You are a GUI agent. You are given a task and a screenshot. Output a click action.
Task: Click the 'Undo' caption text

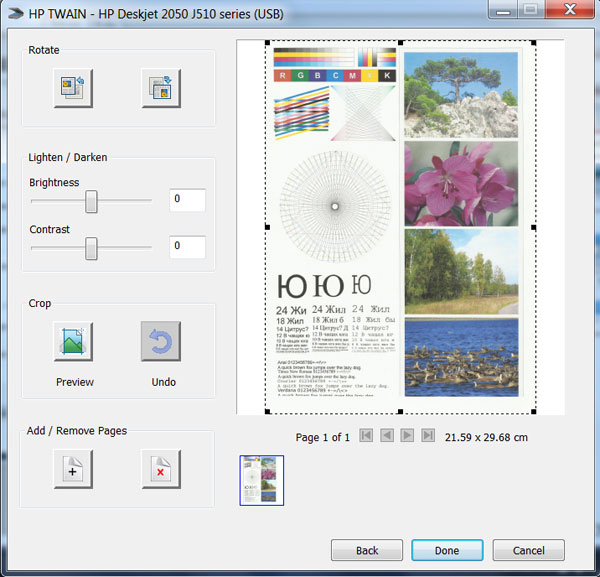coord(164,382)
